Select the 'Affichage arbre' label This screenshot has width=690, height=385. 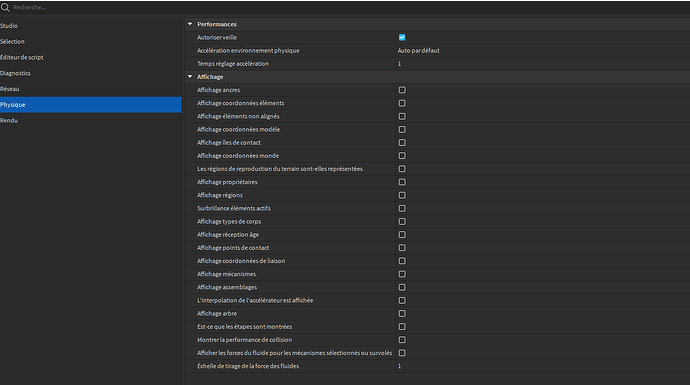217,313
